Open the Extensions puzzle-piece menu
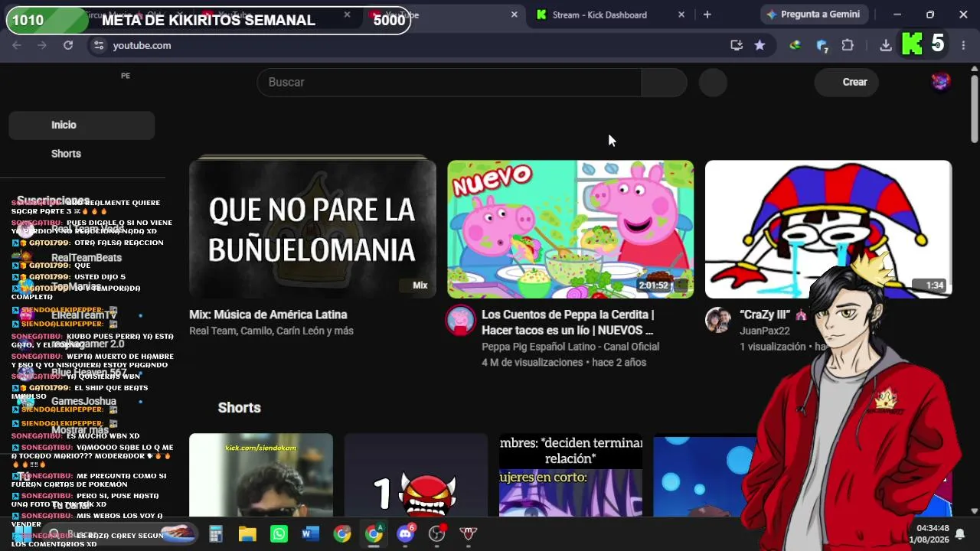Image resolution: width=980 pixels, height=551 pixels. (x=848, y=45)
